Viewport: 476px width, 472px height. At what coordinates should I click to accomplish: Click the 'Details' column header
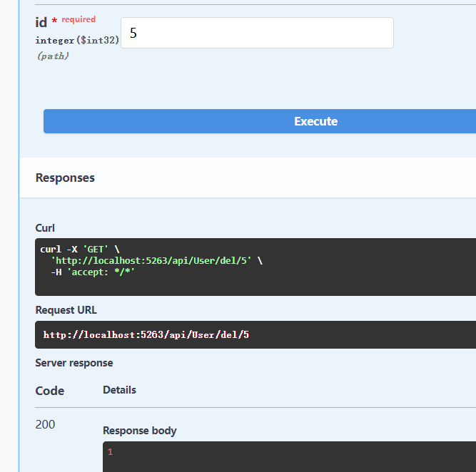coord(119,390)
